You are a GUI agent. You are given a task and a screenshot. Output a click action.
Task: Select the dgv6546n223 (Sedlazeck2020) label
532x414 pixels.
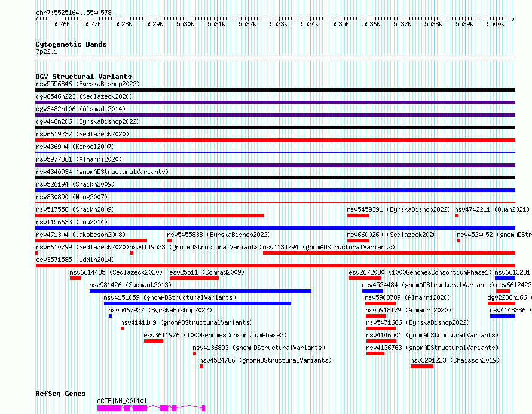pyautogui.click(x=84, y=96)
